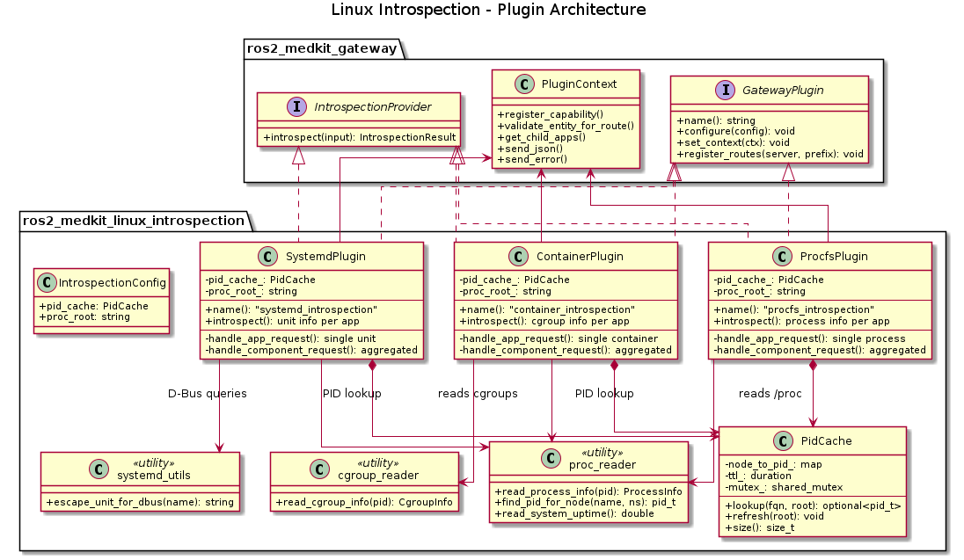964x560 pixels.
Task: Click the interface badge on IntrospectionProvider
Action: 296,106
